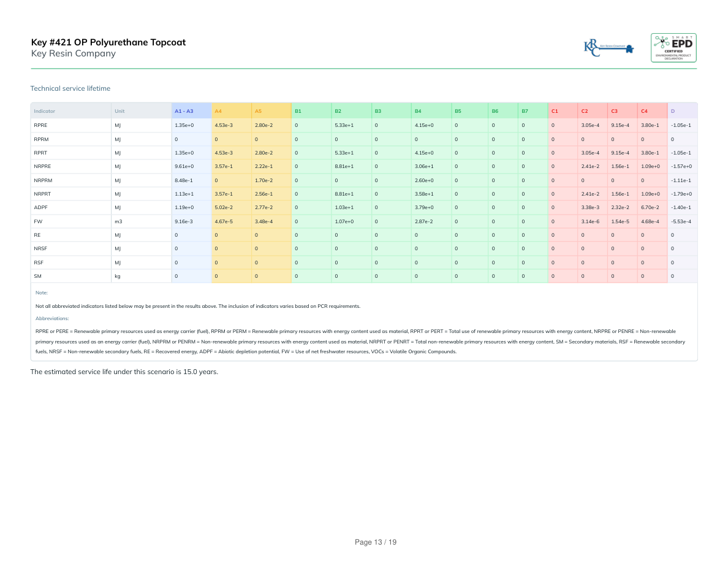Click the Key Resin Company logo
This screenshot has width=728, height=563.
[x=609, y=48]
